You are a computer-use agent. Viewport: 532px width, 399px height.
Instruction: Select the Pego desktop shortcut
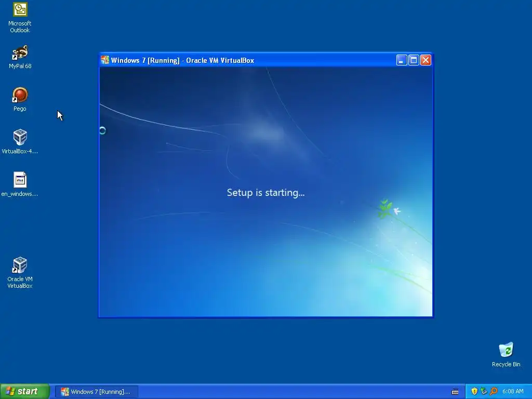pyautogui.click(x=20, y=99)
